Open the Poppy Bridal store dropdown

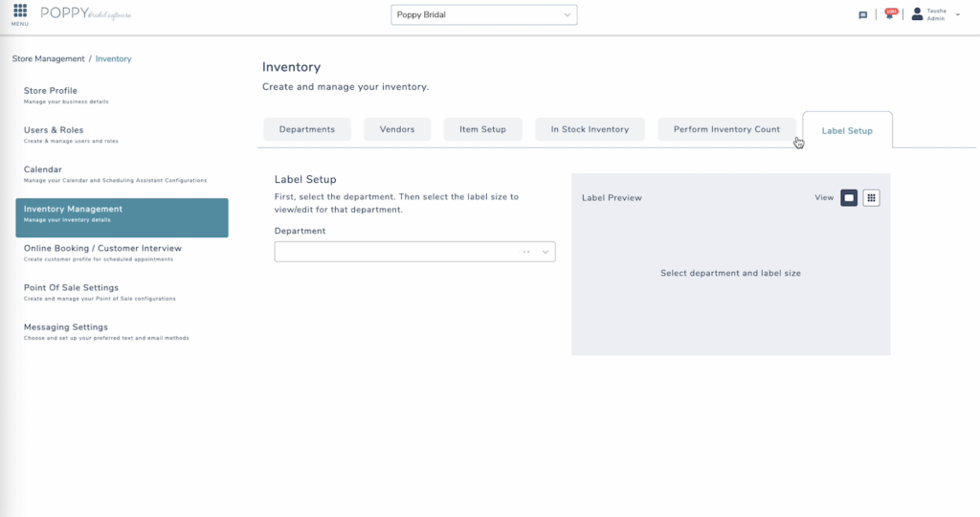484,15
